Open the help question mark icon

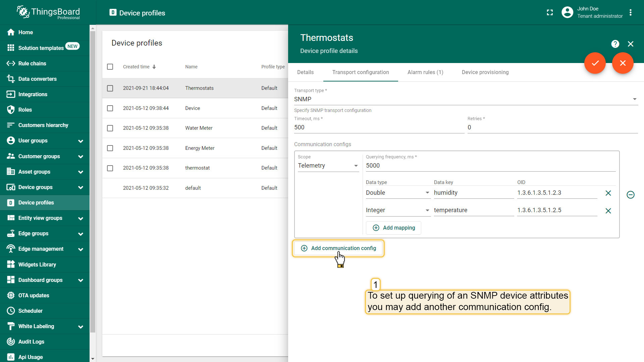point(615,44)
